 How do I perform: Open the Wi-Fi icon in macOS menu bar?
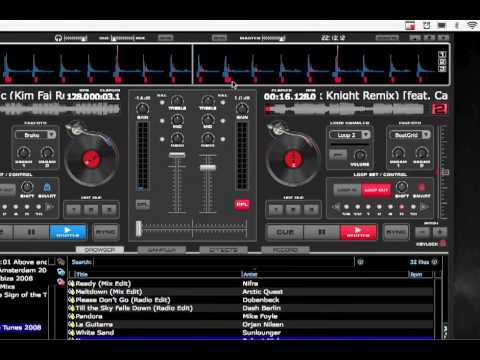click(x=472, y=25)
